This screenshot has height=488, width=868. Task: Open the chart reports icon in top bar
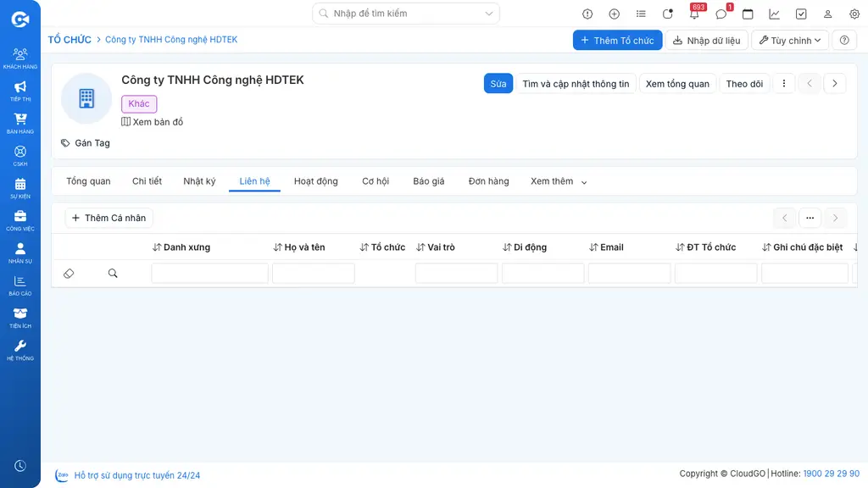(x=774, y=14)
